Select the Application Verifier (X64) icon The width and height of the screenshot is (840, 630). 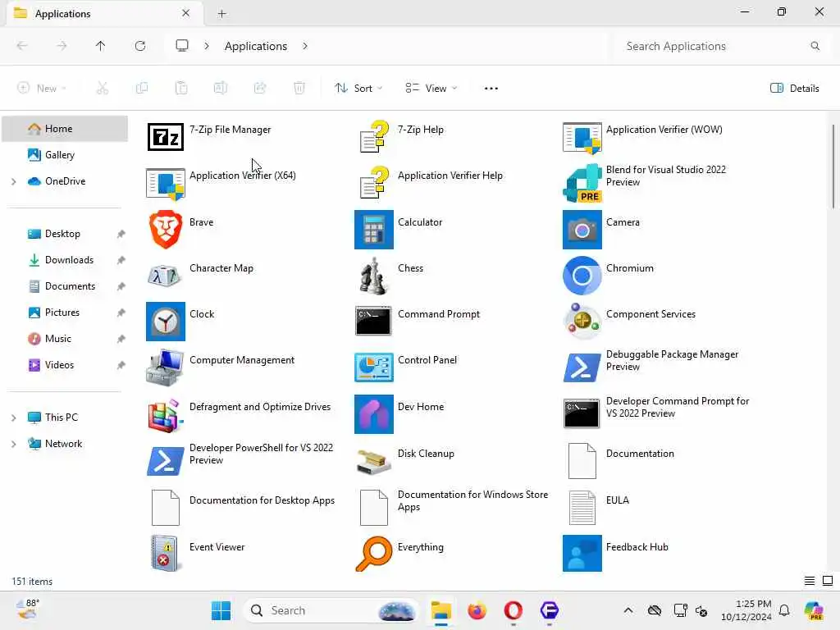click(166, 183)
